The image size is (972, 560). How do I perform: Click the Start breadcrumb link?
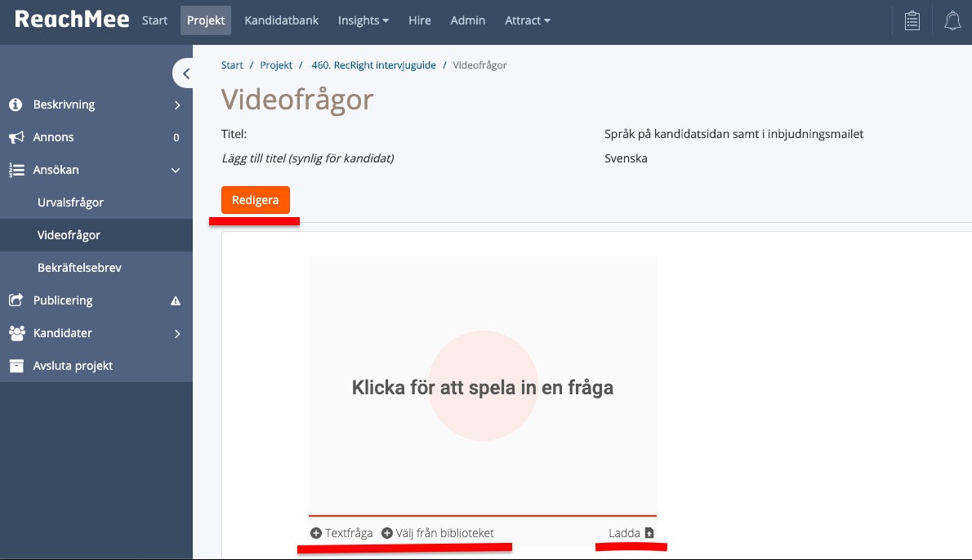coord(232,65)
